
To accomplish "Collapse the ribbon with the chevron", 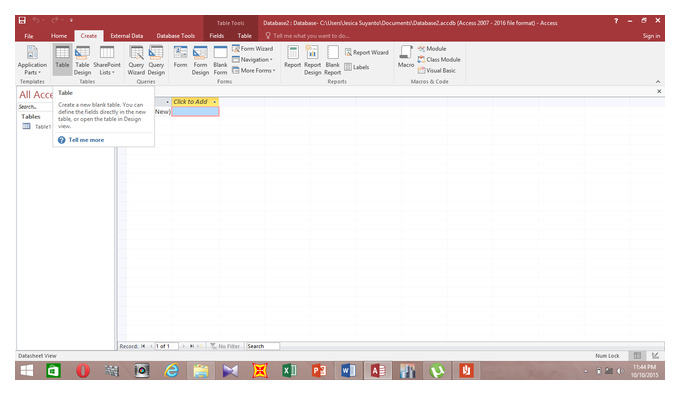I will (658, 82).
